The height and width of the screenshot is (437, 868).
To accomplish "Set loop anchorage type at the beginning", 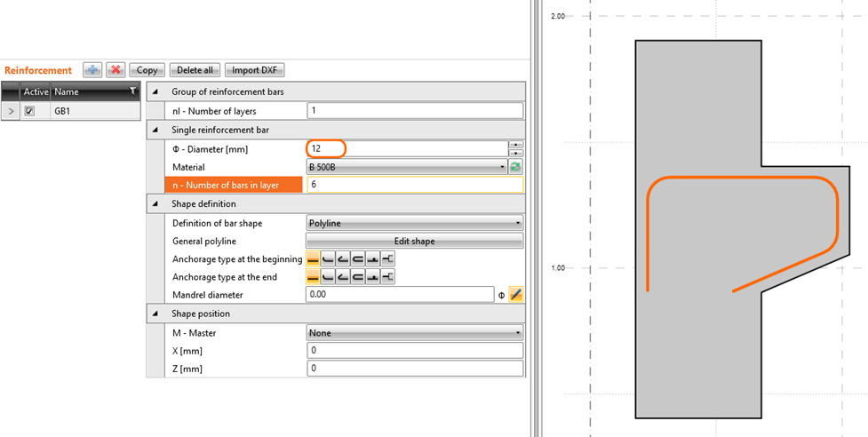I will point(357,259).
